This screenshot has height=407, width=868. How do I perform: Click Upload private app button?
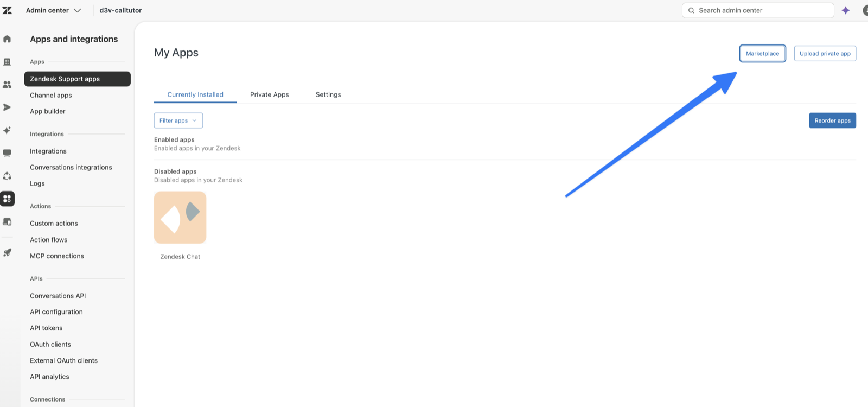(x=825, y=53)
